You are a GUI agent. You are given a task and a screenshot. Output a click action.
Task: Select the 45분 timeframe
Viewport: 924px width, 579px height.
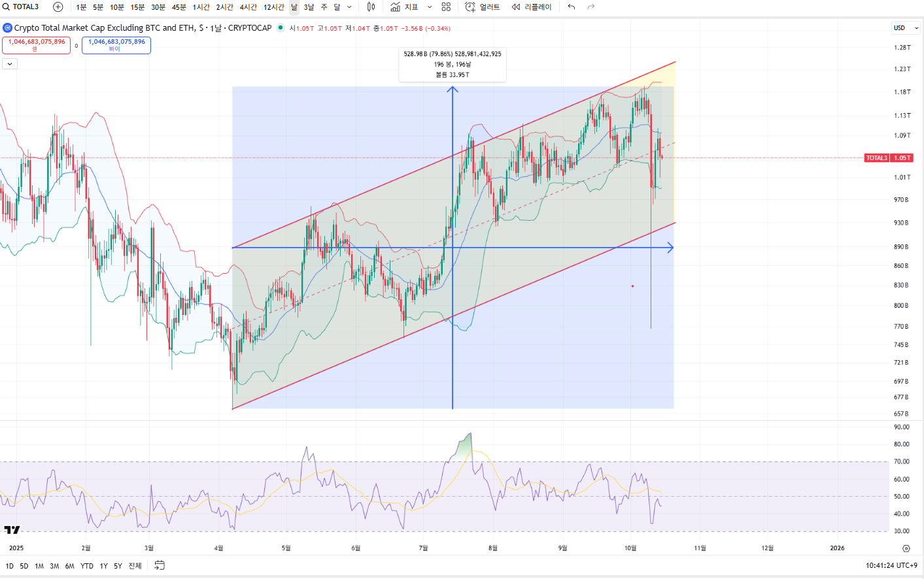pos(179,7)
